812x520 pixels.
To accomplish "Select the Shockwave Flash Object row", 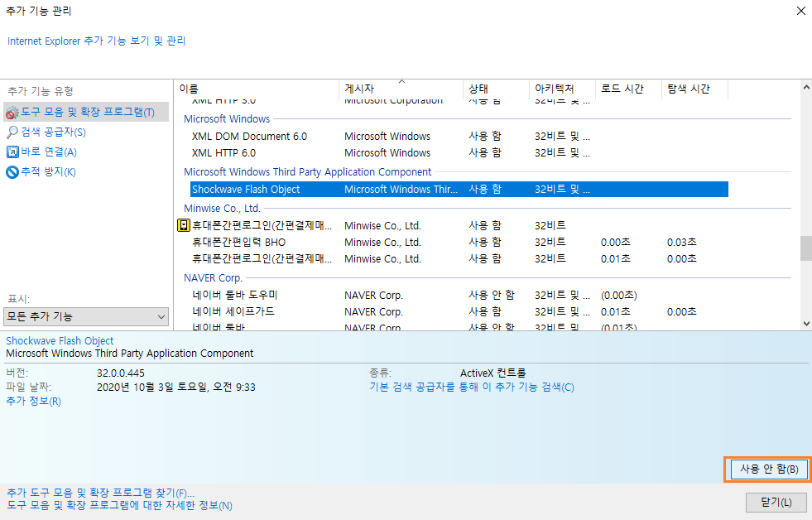I will [459, 189].
